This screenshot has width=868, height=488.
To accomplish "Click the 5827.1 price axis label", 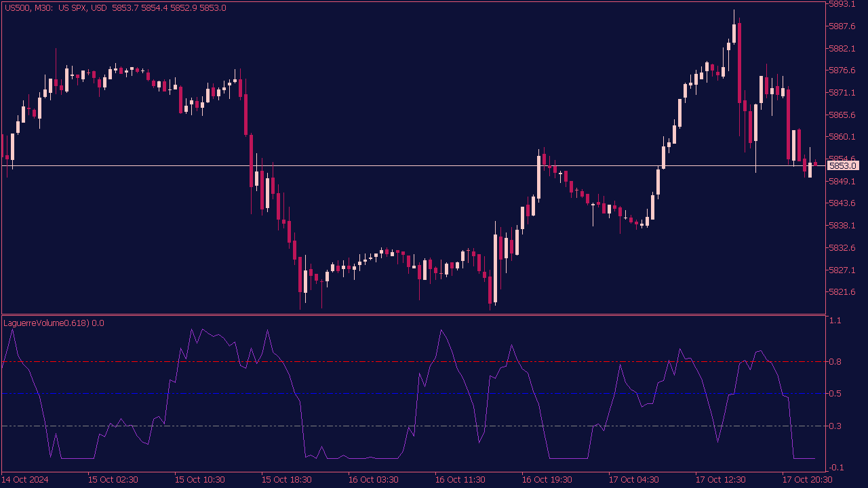I will point(842,270).
